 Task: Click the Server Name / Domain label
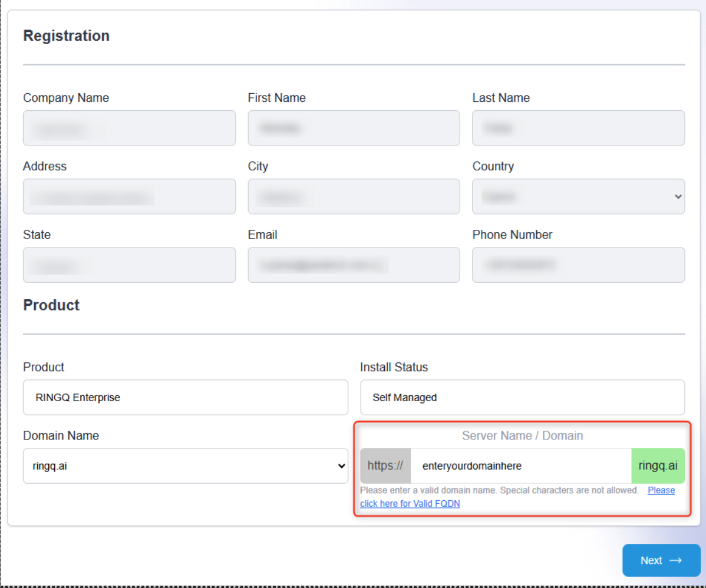522,436
